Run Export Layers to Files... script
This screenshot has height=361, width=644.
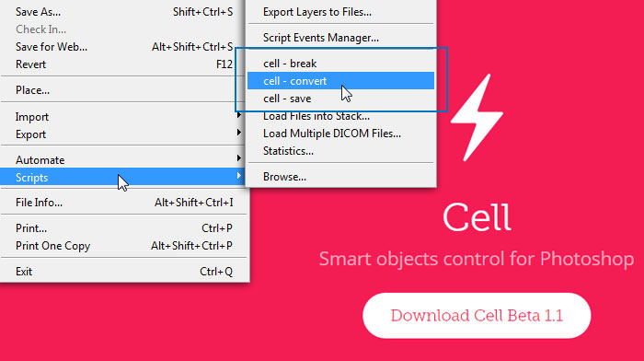coord(340,12)
